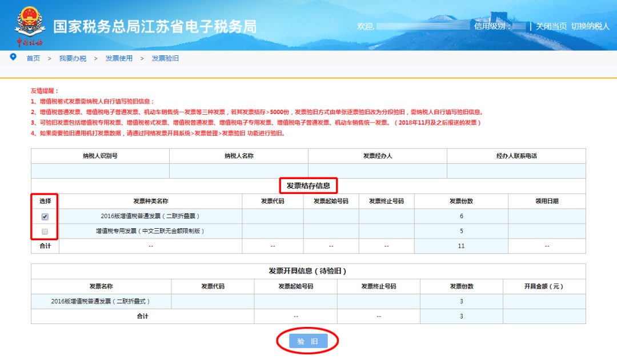This screenshot has height=364, width=617.
Task: Click the blue location pin icon
Action: (13, 57)
